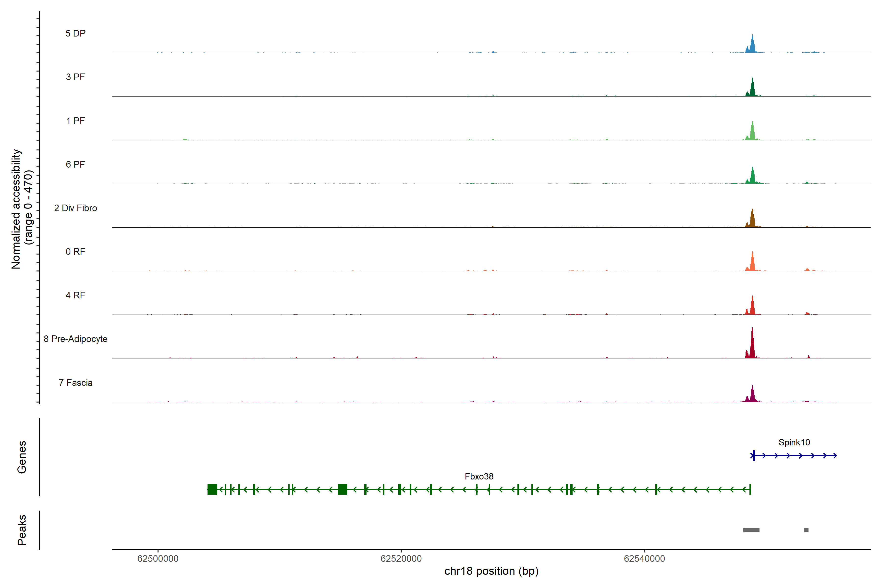882x588 pixels.
Task: Click the 2 Div Fibro track label
Action: click(75, 208)
